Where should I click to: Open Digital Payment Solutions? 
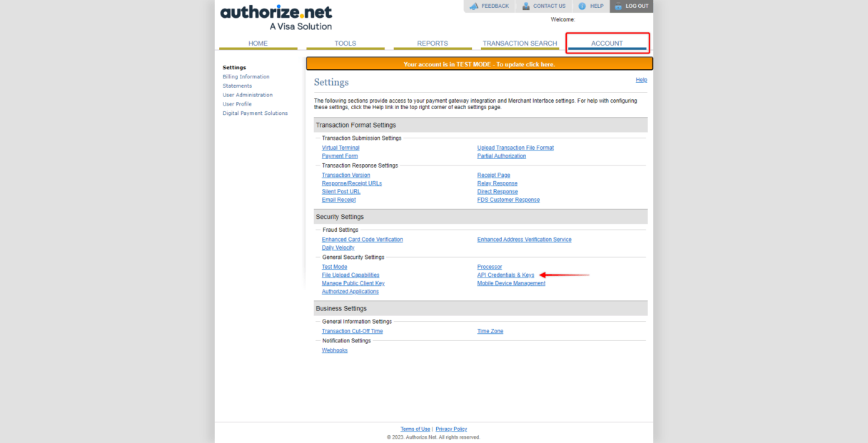255,113
